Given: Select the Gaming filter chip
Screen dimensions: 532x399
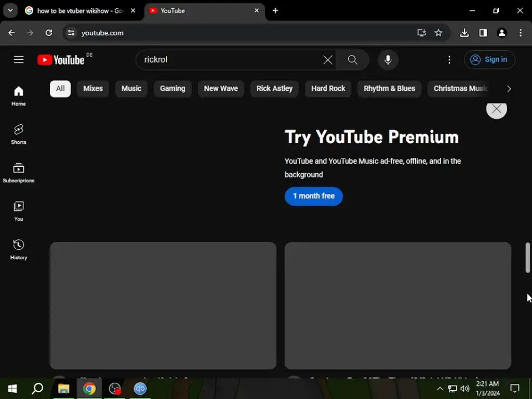Looking at the screenshot, I should click(172, 88).
